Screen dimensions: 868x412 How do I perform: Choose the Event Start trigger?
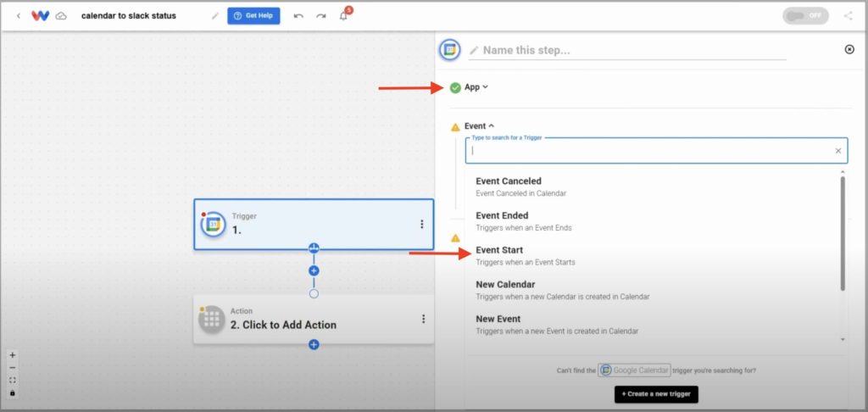pos(653,255)
